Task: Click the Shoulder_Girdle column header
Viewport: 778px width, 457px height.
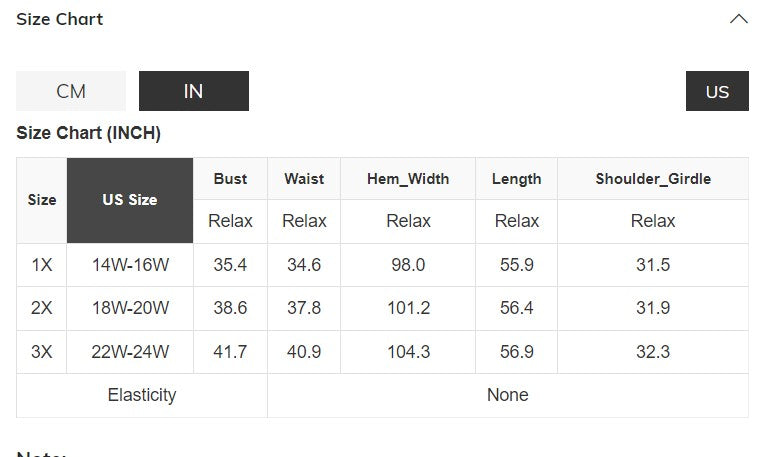Action: [x=653, y=179]
